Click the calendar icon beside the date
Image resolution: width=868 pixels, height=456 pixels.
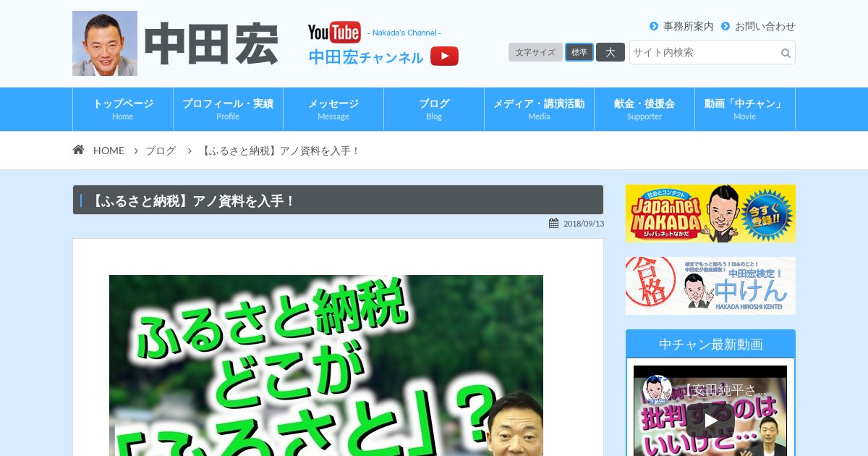(x=553, y=223)
